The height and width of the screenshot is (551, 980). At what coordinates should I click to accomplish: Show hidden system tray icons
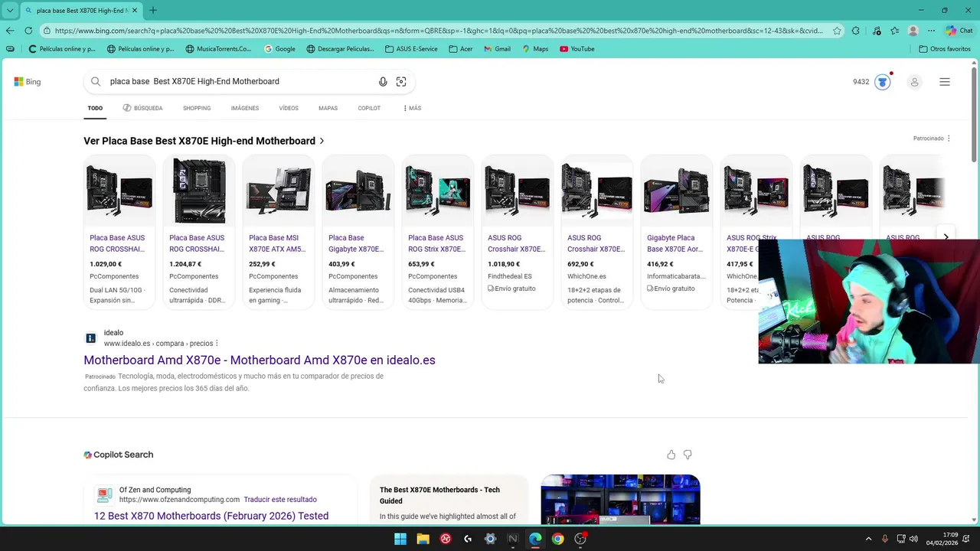point(868,539)
